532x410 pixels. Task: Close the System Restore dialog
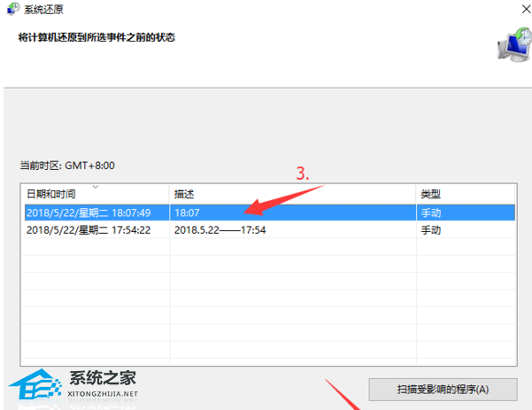[526, 9]
